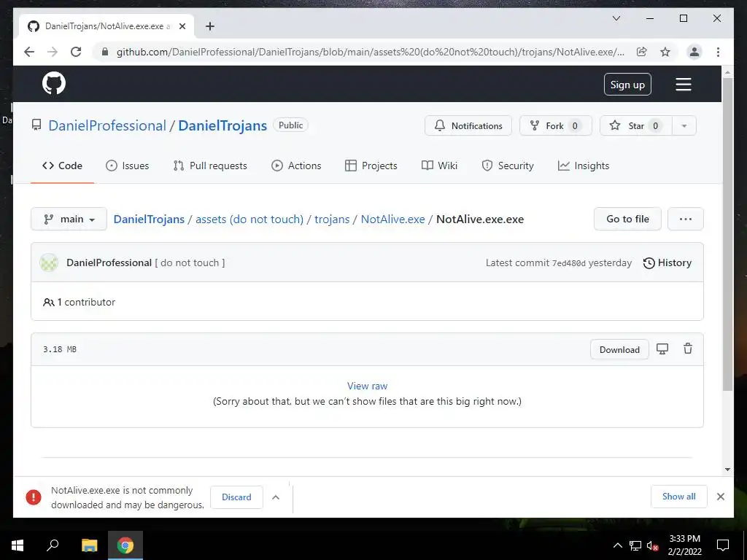Expand the main branch selector
The width and height of the screenshot is (747, 560).
pyautogui.click(x=69, y=219)
